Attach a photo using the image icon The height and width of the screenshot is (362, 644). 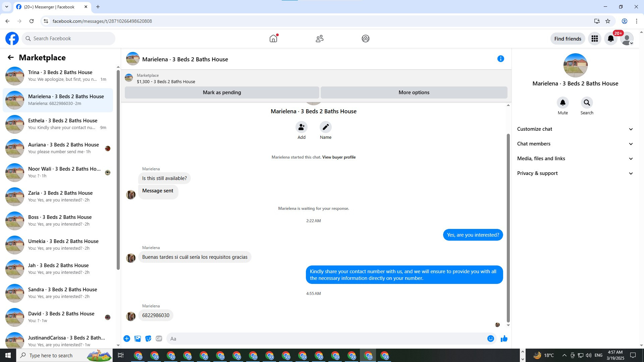point(138,339)
